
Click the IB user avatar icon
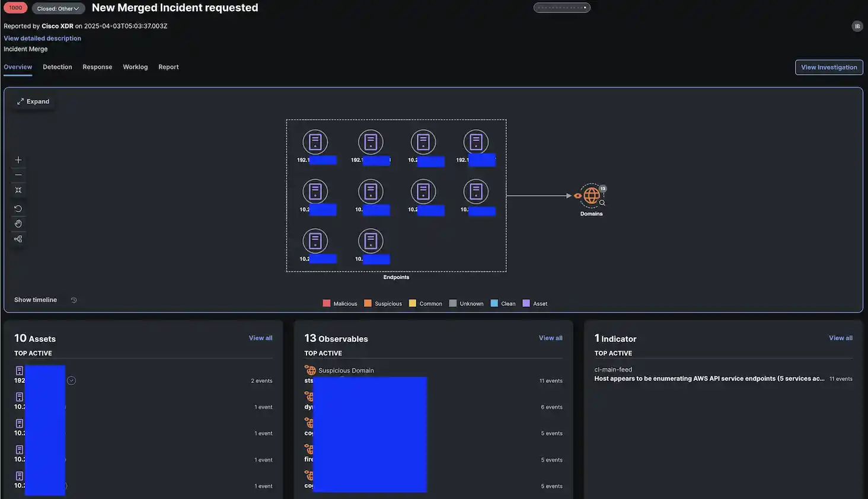click(x=857, y=26)
